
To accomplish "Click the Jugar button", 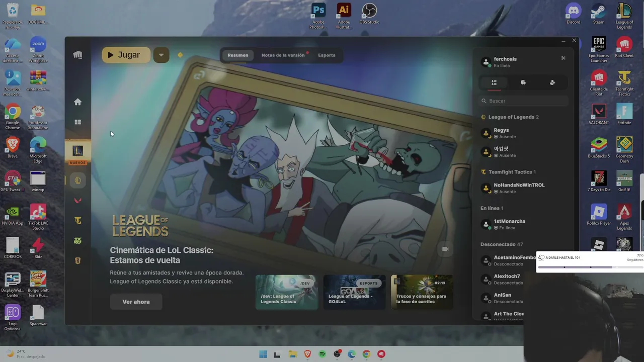I will (126, 55).
